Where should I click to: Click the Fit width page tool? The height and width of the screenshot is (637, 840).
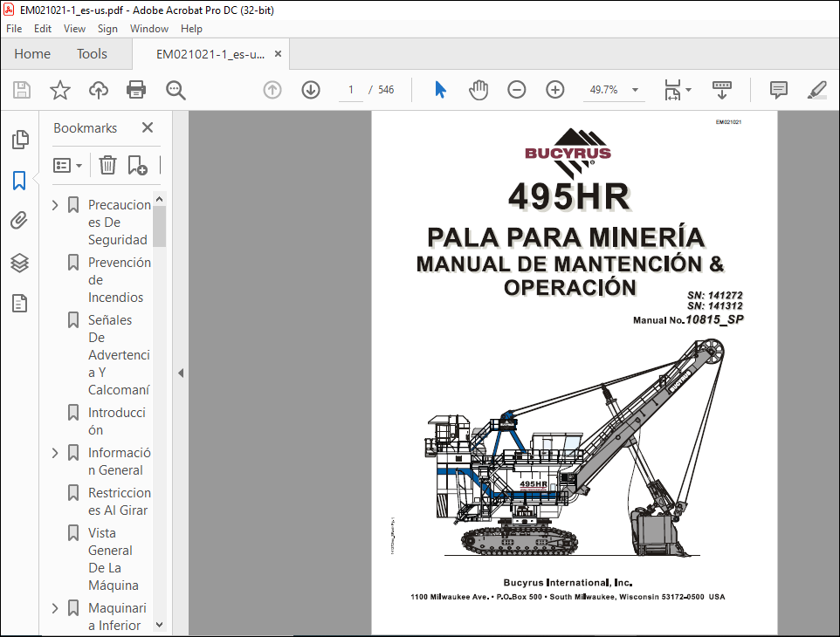(672, 90)
